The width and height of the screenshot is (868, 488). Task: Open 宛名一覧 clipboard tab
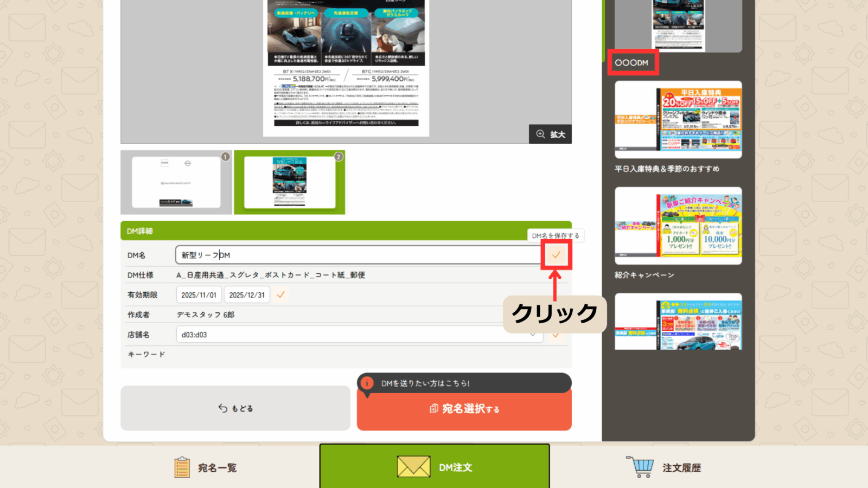click(x=206, y=467)
